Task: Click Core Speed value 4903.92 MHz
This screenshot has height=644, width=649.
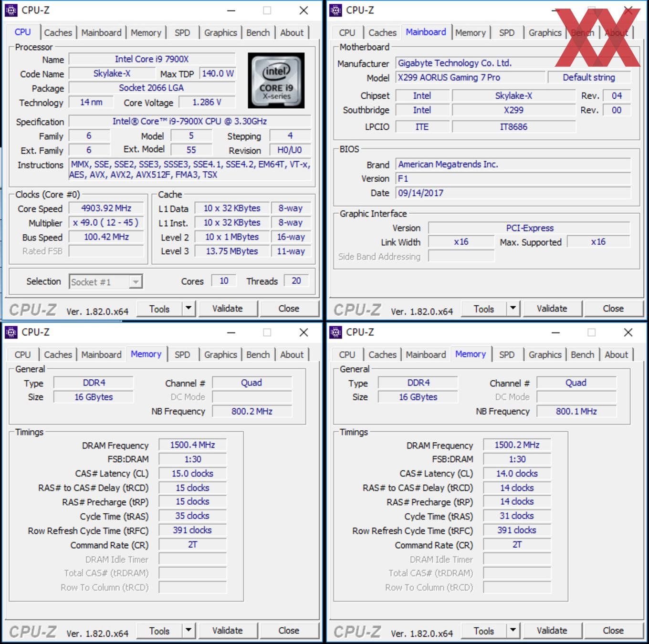Action: (x=106, y=208)
